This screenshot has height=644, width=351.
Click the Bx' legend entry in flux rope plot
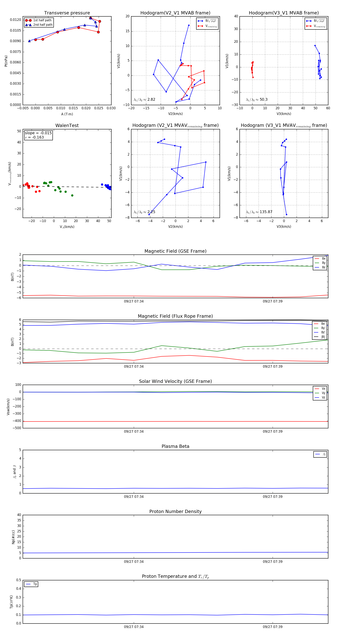pos(320,324)
